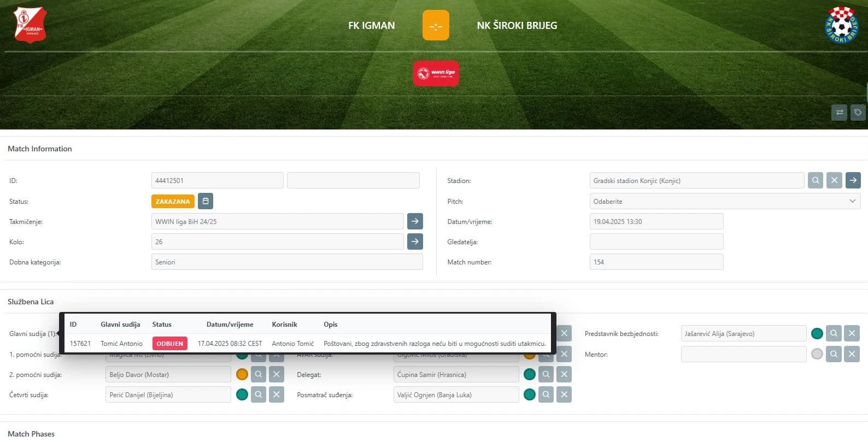Remove Perić Danijel from Četvrti sudija
Image resolution: width=868 pixels, height=442 pixels.
pyautogui.click(x=277, y=394)
